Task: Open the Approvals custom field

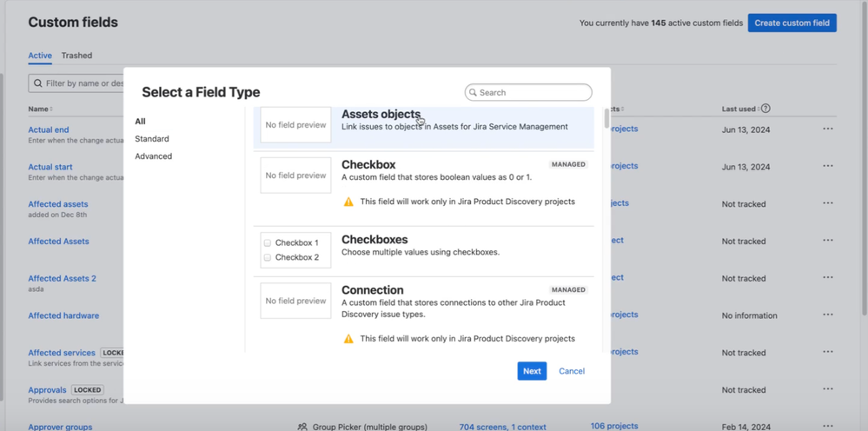Action: 47,390
